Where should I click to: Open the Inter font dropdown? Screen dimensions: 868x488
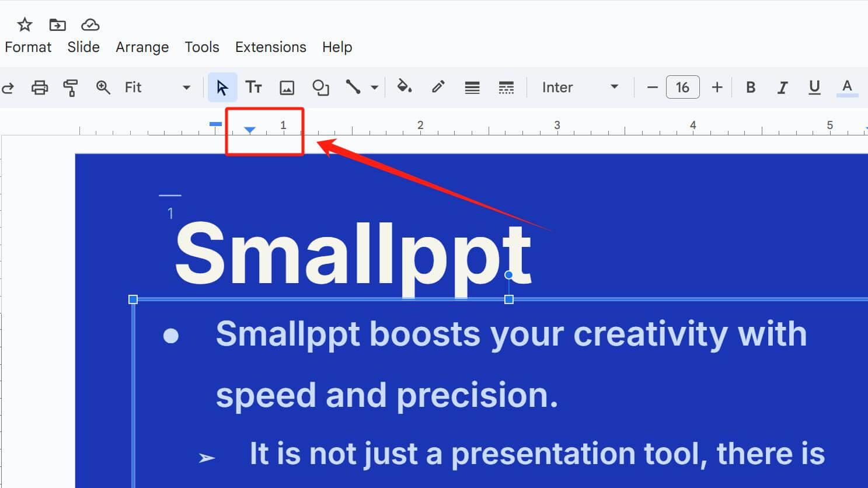click(x=580, y=88)
